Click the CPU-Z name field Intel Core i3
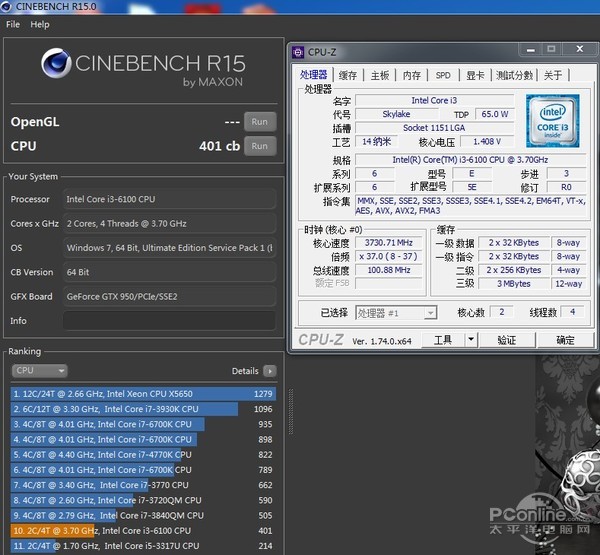Screen dimensions: 600x555 click(434, 101)
